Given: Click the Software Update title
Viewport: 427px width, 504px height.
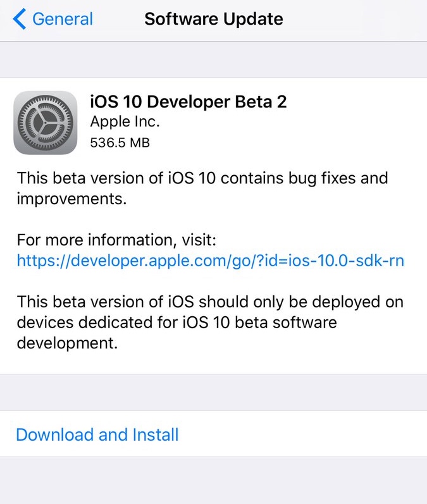Looking at the screenshot, I should click(x=214, y=19).
